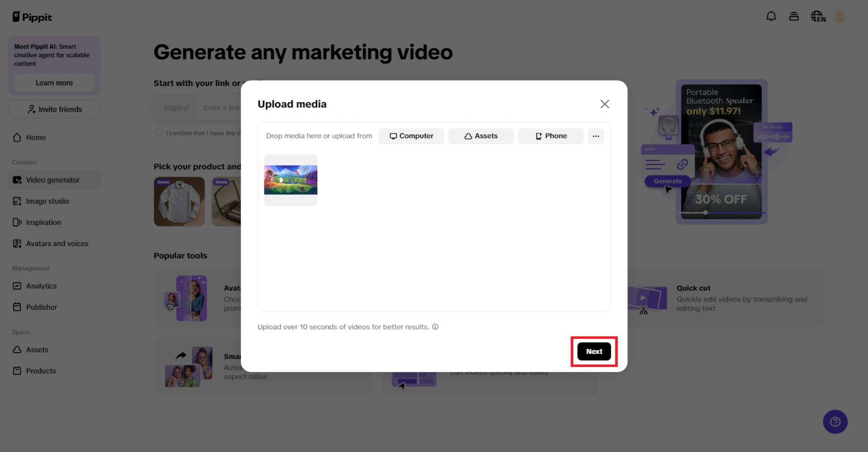
Task: Check the rights confirmation checkbox
Action: [x=159, y=132]
